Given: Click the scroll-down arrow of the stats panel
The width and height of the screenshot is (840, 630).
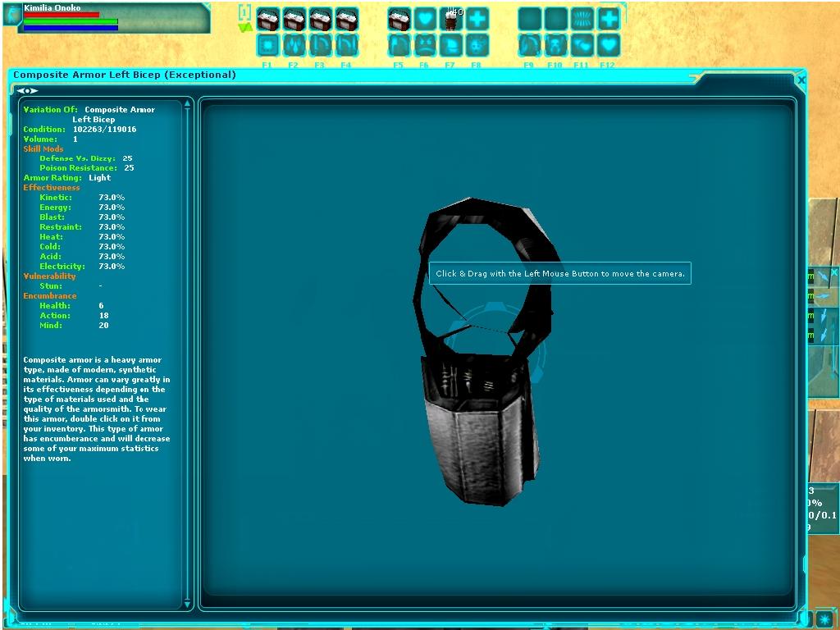Looking at the screenshot, I should tap(188, 603).
